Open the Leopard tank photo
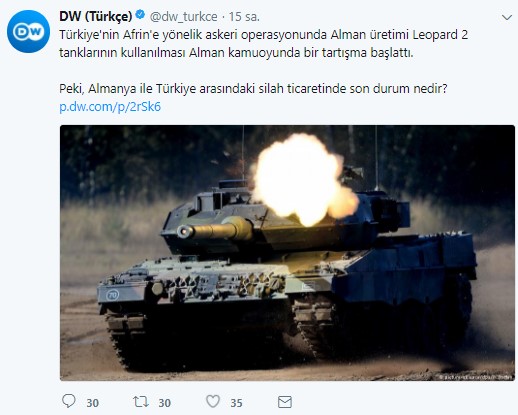The height and width of the screenshot is (415, 518). (287, 253)
